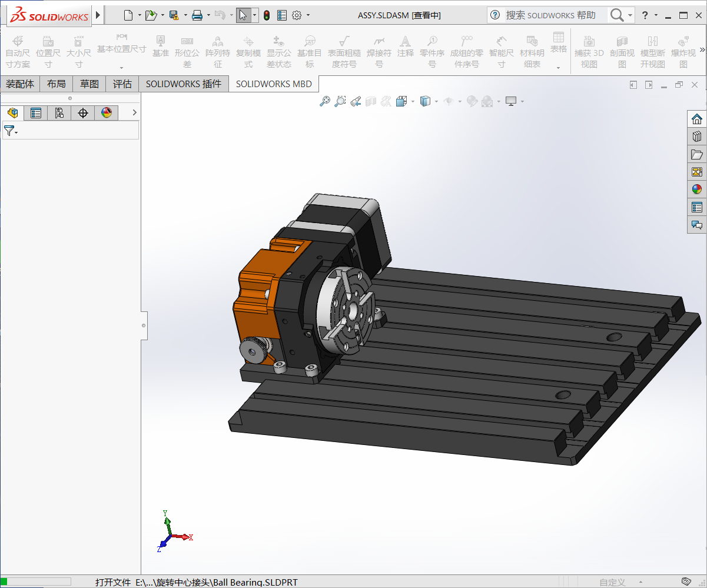Click the 评估 tab
Viewport: 707px width, 588px height.
pyautogui.click(x=122, y=84)
